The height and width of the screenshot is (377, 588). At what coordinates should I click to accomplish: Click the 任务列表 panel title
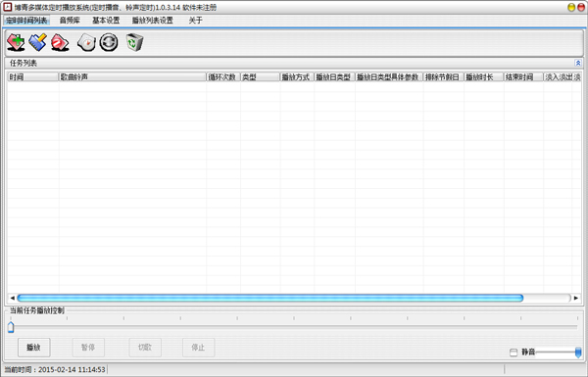(x=24, y=63)
